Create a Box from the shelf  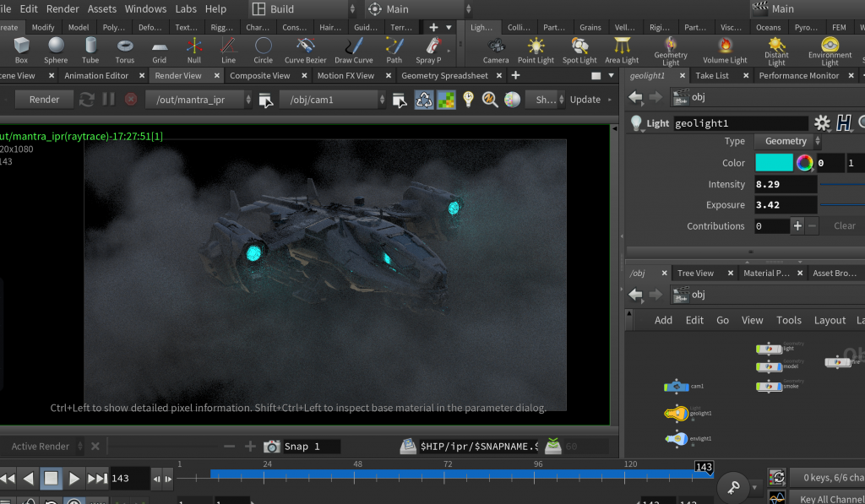tap(21, 50)
